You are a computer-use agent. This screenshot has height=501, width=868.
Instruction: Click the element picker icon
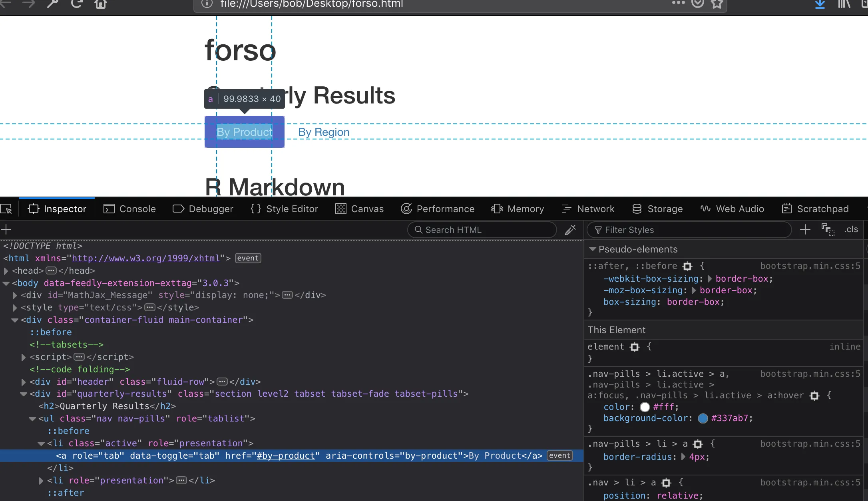[7, 209]
